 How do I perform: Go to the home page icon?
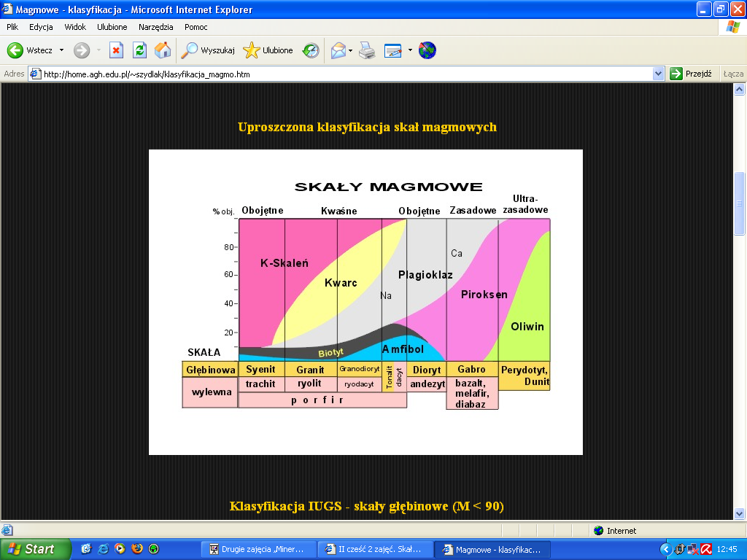[x=163, y=50]
